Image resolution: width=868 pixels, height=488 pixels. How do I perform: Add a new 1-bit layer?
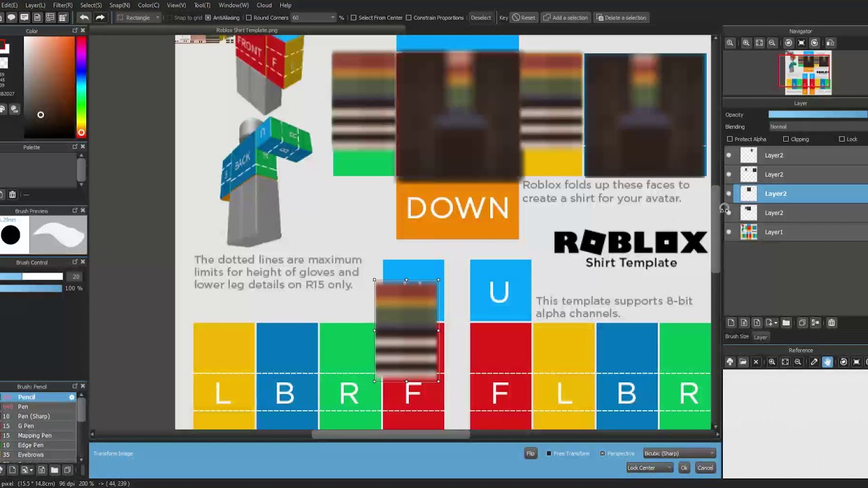tap(757, 323)
